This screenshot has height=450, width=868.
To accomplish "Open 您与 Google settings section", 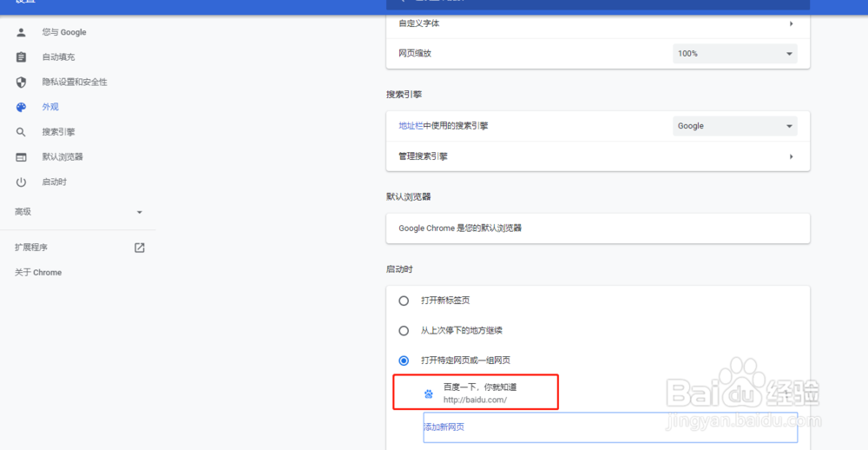I will tap(64, 32).
